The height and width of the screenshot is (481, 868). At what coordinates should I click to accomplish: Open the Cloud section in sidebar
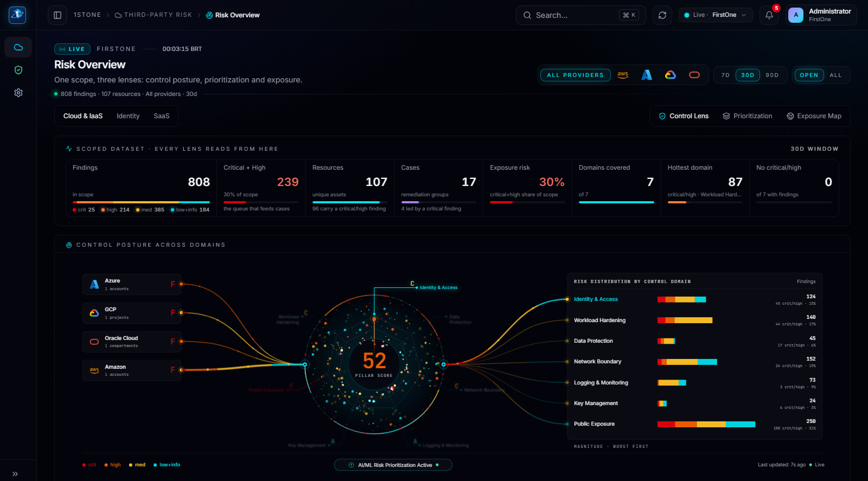tap(18, 47)
